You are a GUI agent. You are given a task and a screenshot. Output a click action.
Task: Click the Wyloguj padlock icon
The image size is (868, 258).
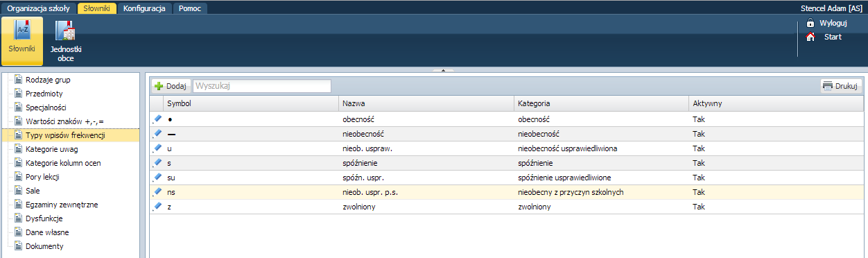pos(810,23)
